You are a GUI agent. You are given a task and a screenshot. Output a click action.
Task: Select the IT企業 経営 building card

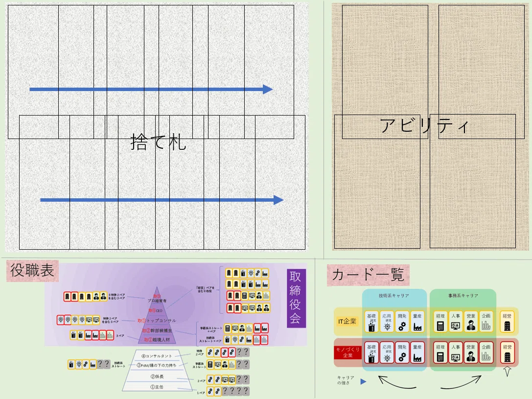click(x=507, y=322)
